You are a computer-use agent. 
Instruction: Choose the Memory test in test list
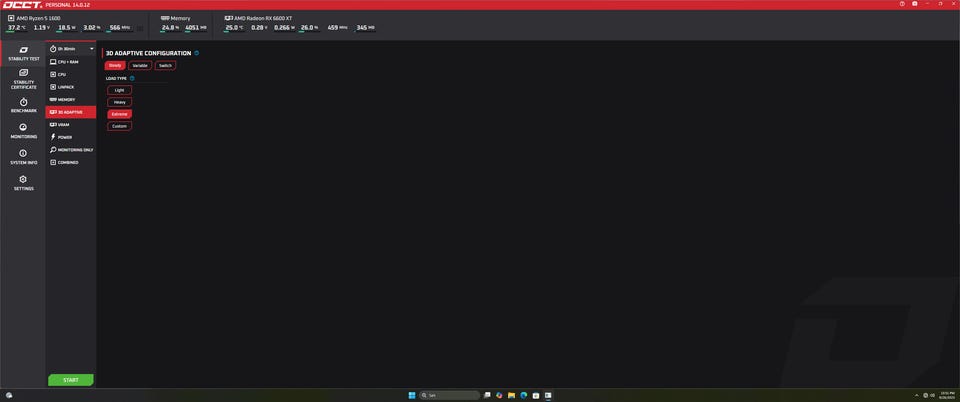click(x=71, y=99)
